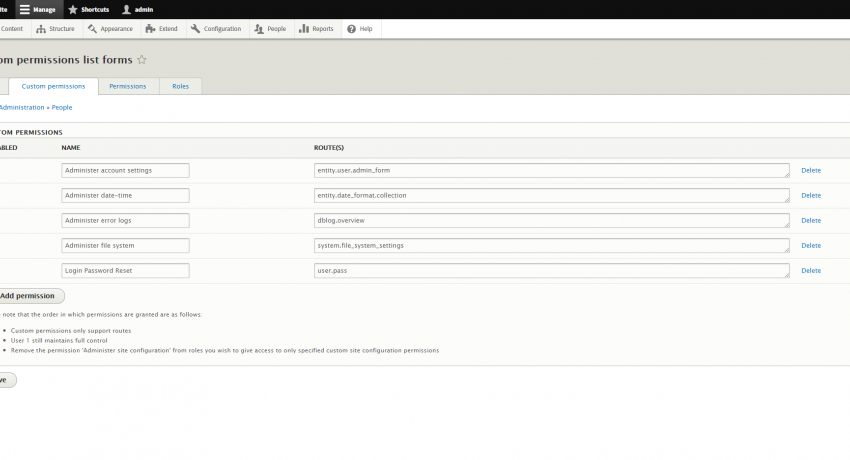Click the Reports bar chart icon

304,29
